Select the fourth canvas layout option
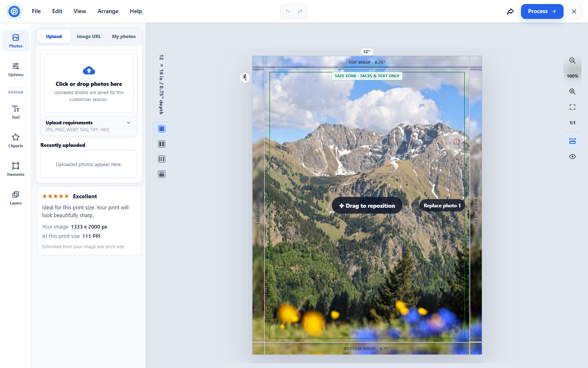Screen dimensions: 588x368 coord(162,174)
